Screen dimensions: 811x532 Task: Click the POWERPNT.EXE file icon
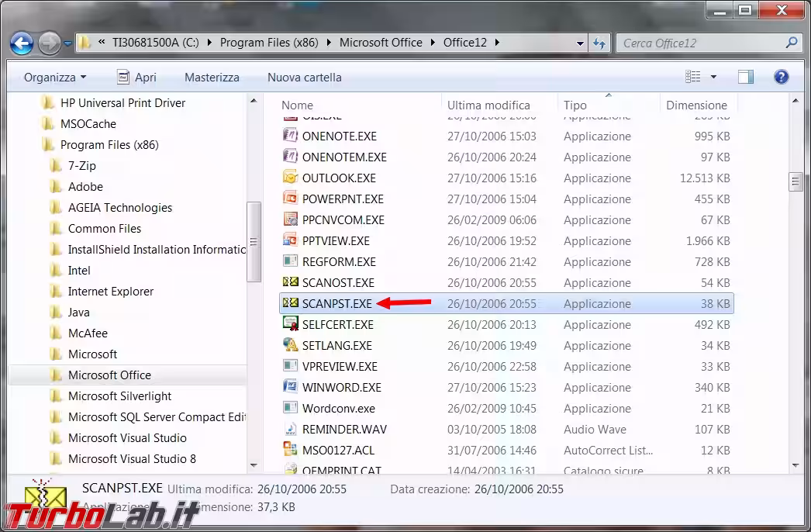click(x=290, y=199)
